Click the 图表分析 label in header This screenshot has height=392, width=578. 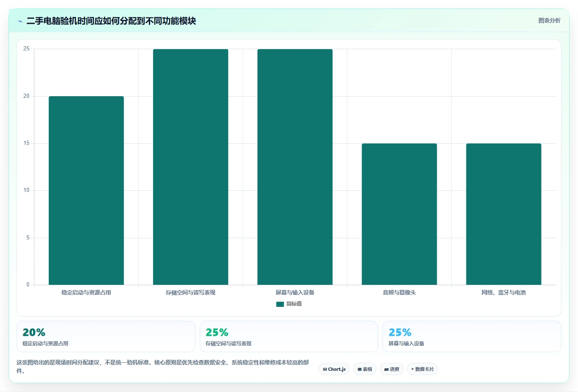(x=549, y=20)
